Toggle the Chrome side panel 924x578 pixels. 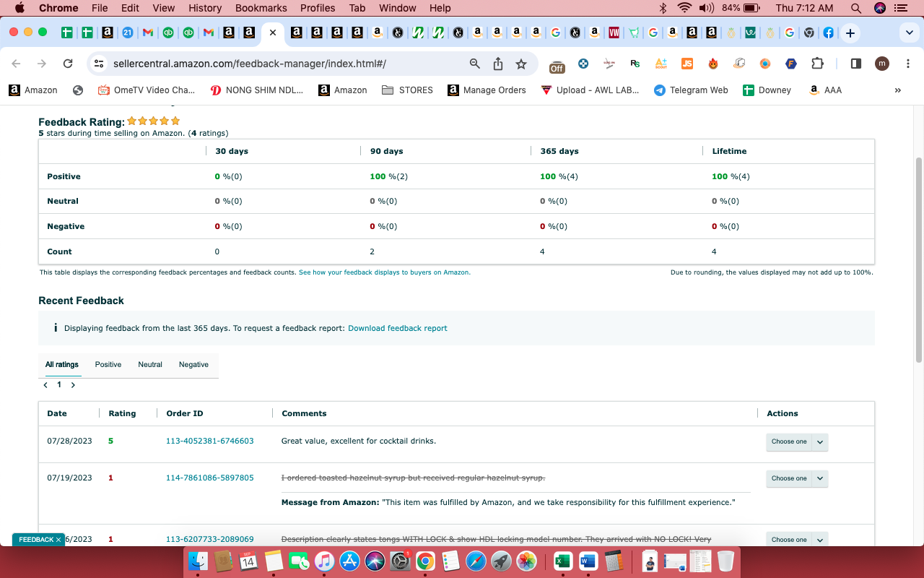(856, 64)
